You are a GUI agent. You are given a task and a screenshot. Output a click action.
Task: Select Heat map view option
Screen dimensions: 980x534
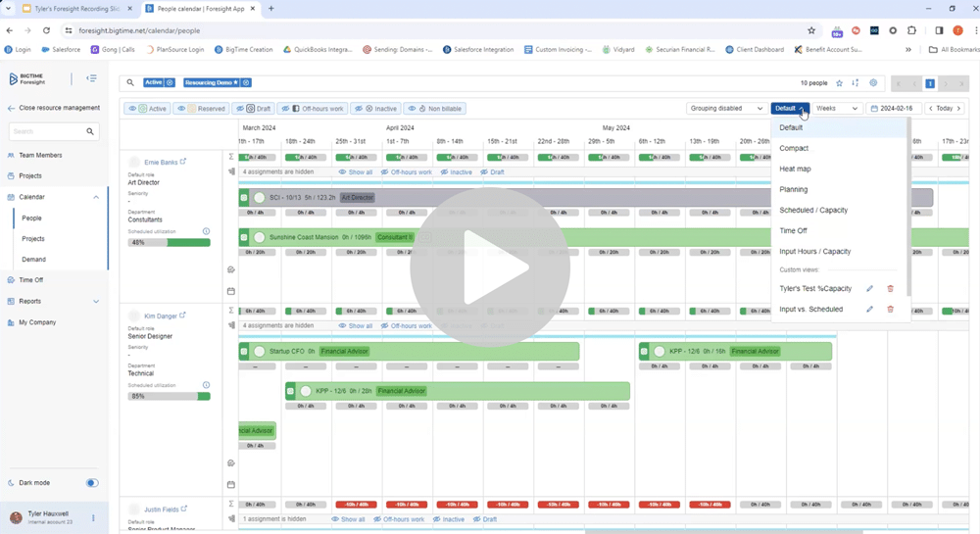(795, 169)
